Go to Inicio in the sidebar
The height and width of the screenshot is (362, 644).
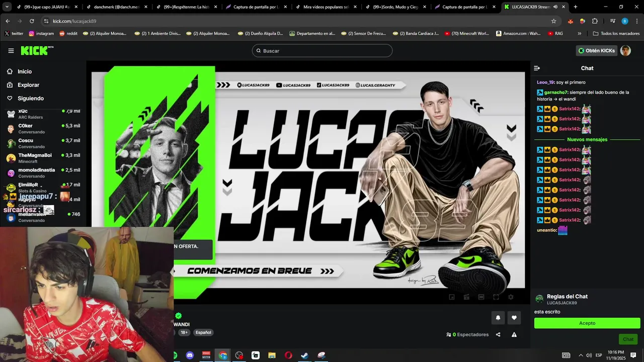tap(25, 71)
